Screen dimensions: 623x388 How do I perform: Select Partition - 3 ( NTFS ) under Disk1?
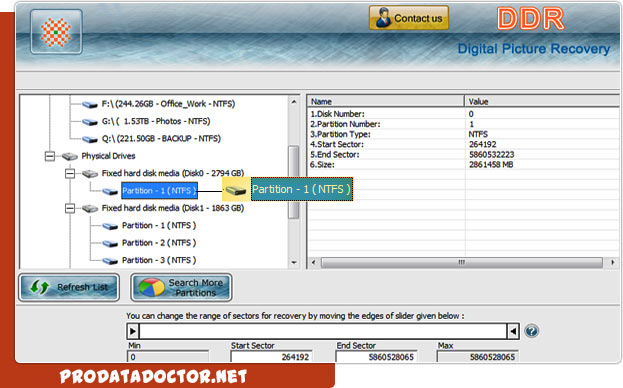pos(159,260)
